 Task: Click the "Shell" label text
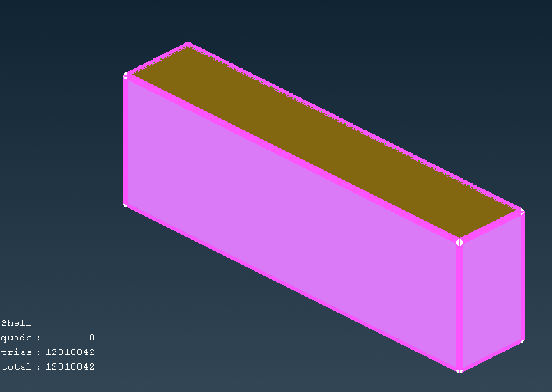tap(16, 323)
